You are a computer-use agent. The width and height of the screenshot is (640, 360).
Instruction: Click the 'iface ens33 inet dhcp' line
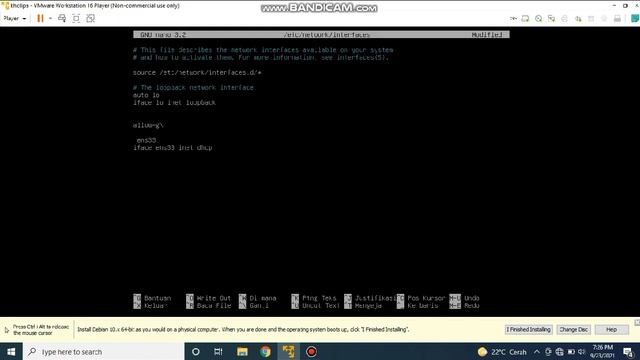coord(173,148)
